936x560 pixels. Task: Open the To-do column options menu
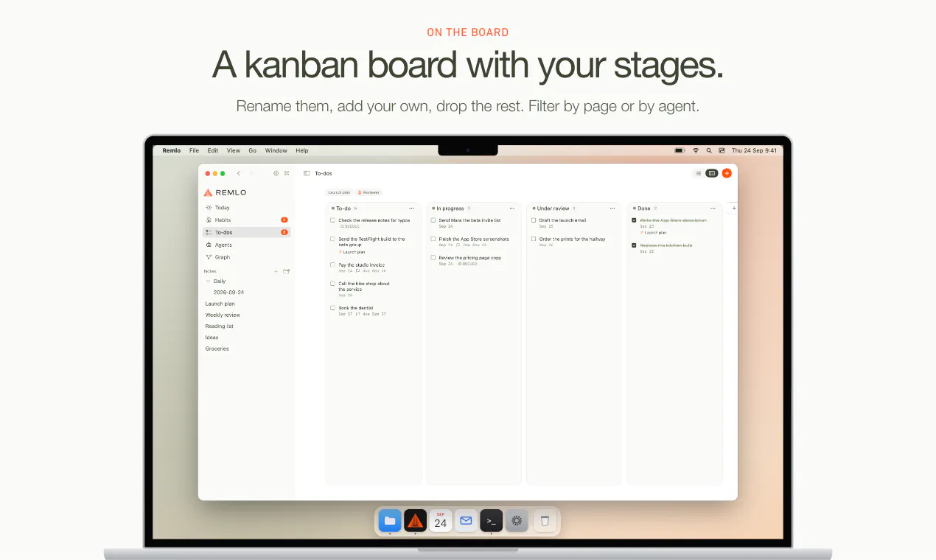coord(411,209)
